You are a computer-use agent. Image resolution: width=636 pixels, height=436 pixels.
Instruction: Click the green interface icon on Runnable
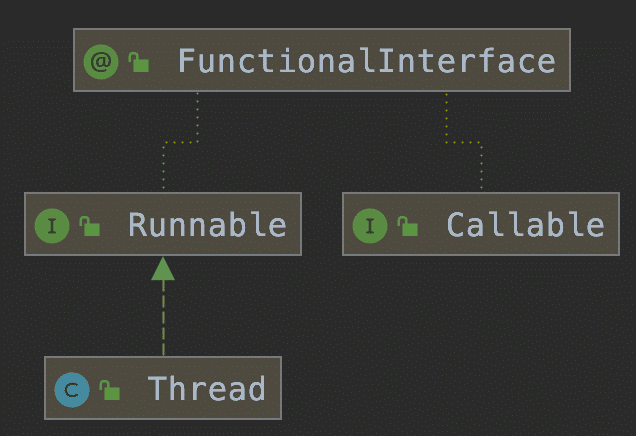pos(52,226)
